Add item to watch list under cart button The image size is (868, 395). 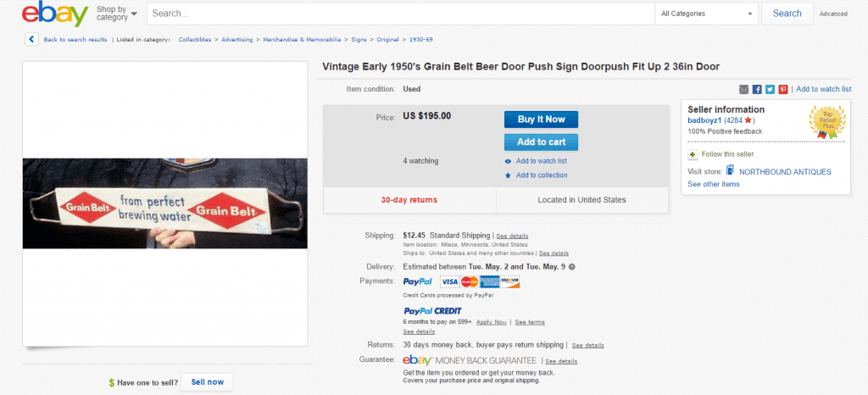(541, 161)
